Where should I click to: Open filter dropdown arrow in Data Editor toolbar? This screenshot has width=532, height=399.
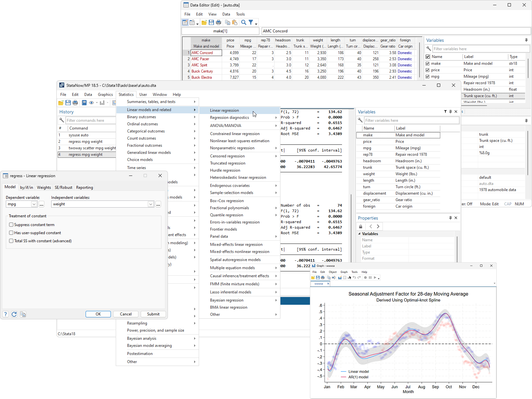[x=256, y=24]
